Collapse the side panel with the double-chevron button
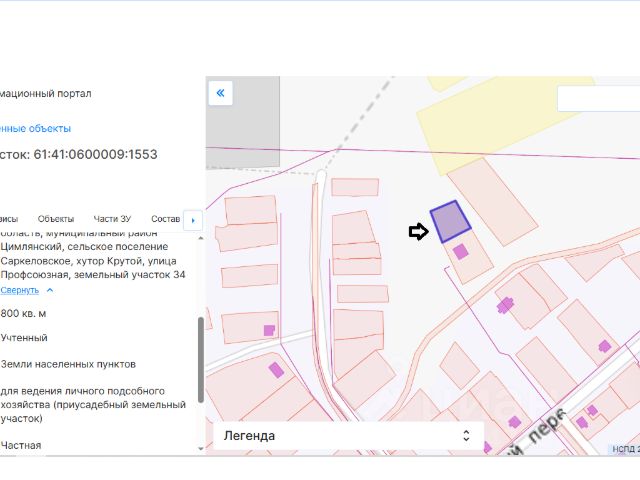The width and height of the screenshot is (640, 480). 220,93
